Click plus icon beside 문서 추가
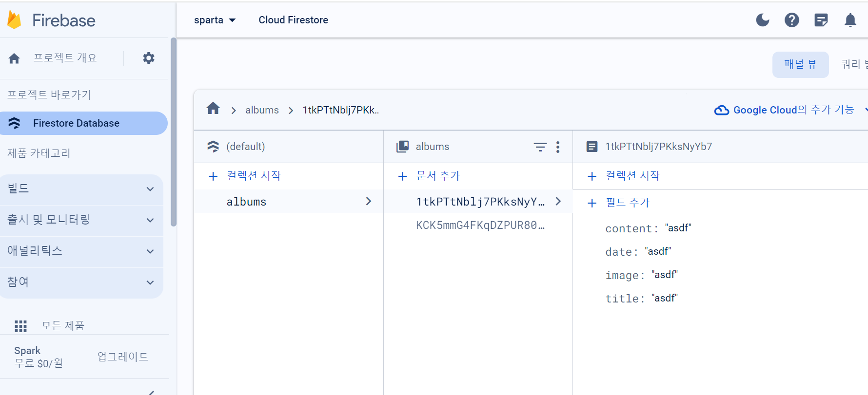The width and height of the screenshot is (868, 395). coord(402,176)
